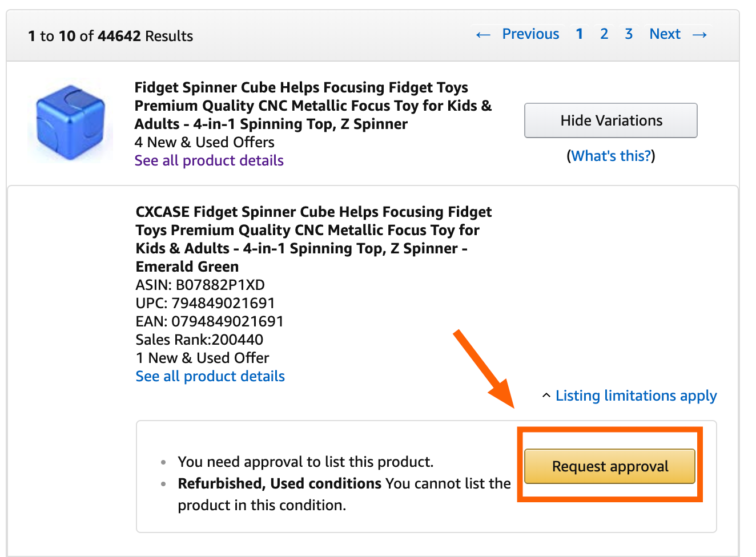The width and height of the screenshot is (756, 557).
Task: Click the 1 New & Used Offer text
Action: pos(202,358)
